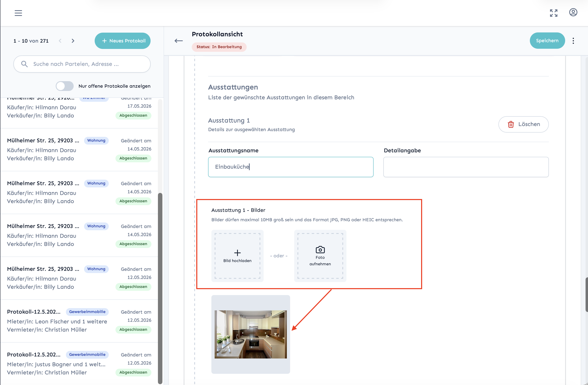Click the Gewerbeimmobilie tag on Justus Bogner row
Screen dimensions: 588x385
pyautogui.click(x=87, y=354)
